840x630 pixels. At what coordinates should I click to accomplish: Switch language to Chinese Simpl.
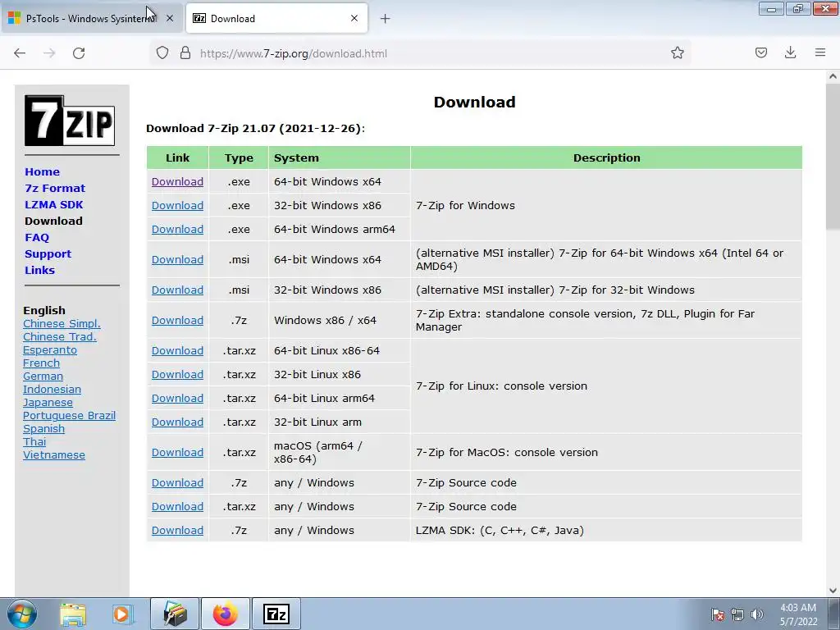tap(62, 323)
